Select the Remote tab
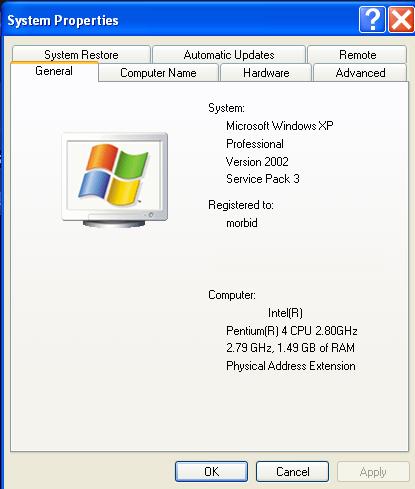415x489 pixels. pos(357,55)
